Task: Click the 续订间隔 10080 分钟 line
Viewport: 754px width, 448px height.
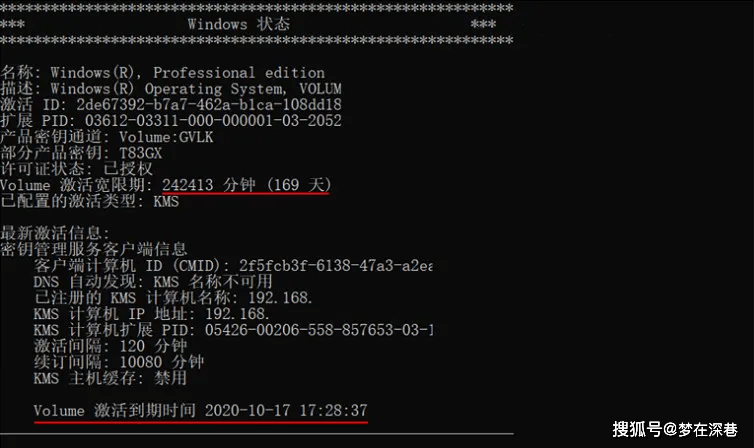Action: click(x=119, y=361)
